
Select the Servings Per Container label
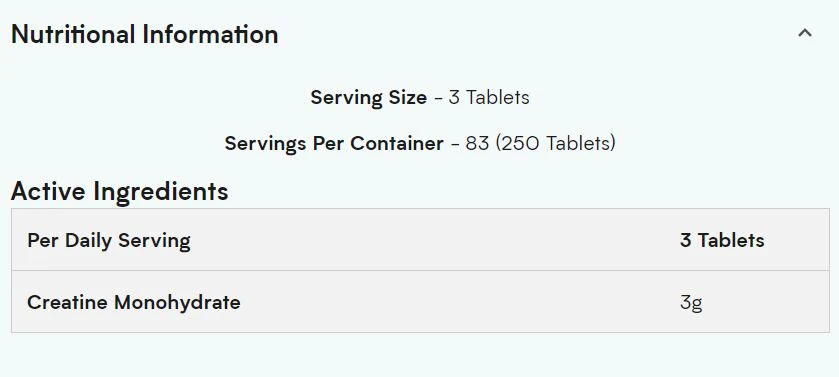(x=334, y=143)
